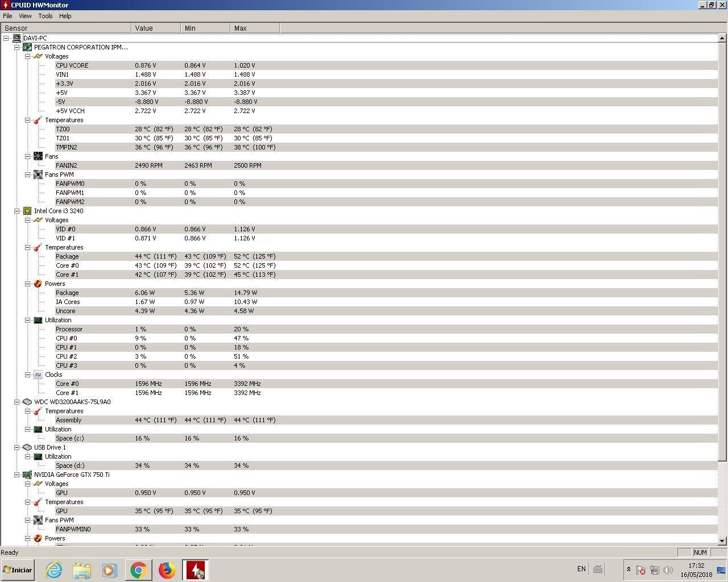728x582 pixels.
Task: Collapse the PEGATRON CORPORATION node
Action: (17, 47)
